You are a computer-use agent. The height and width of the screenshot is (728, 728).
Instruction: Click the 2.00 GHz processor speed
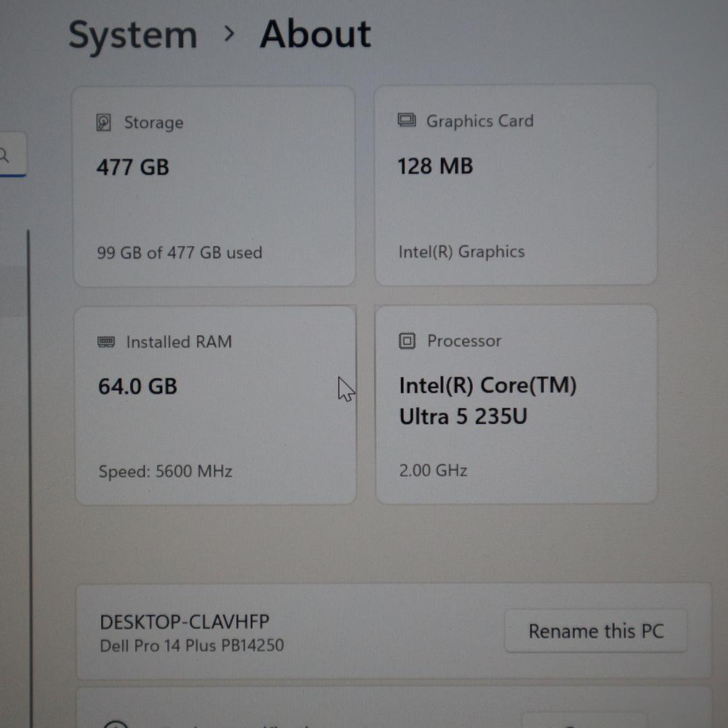(433, 470)
